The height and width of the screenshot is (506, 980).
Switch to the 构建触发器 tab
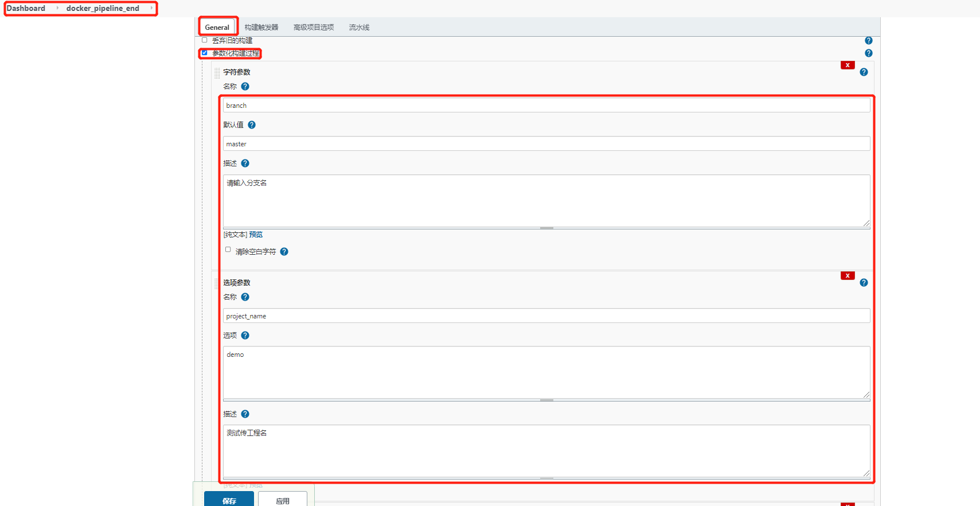pyautogui.click(x=261, y=28)
